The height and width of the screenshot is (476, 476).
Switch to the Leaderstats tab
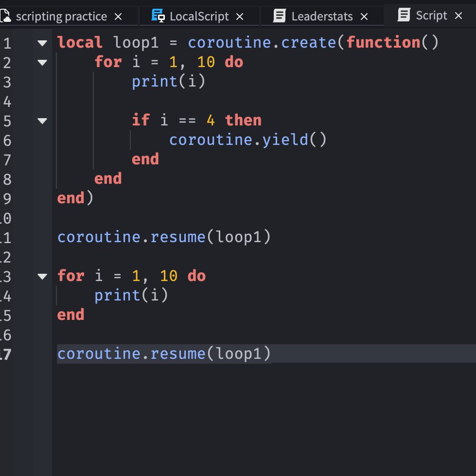click(x=322, y=17)
